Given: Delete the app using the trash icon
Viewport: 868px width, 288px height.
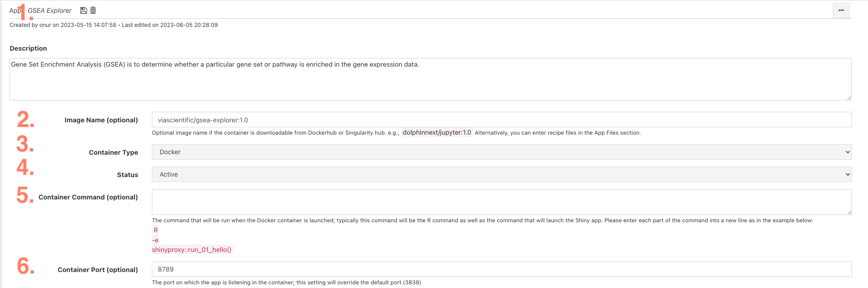Looking at the screenshot, I should click(x=93, y=10).
